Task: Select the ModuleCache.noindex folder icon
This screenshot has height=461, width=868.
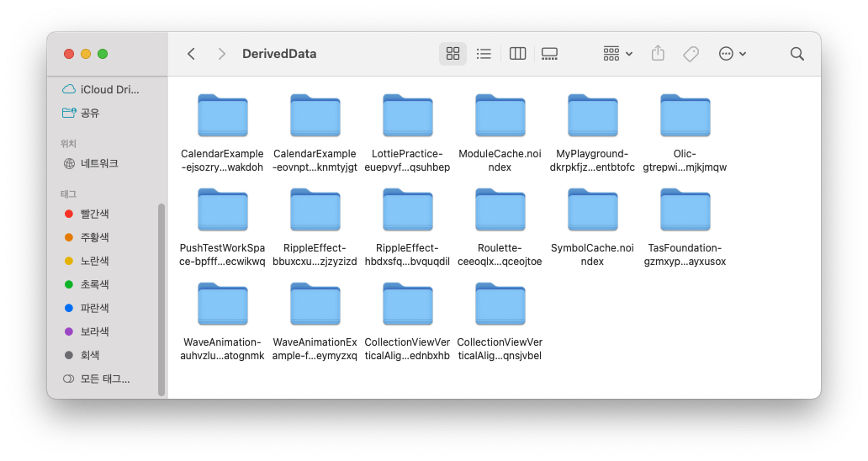Action: (x=500, y=115)
